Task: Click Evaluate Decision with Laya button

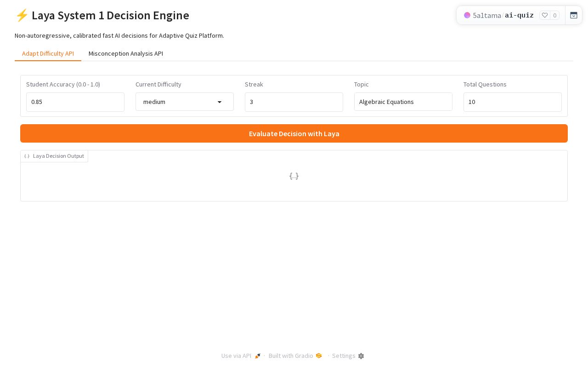Action: [294, 133]
